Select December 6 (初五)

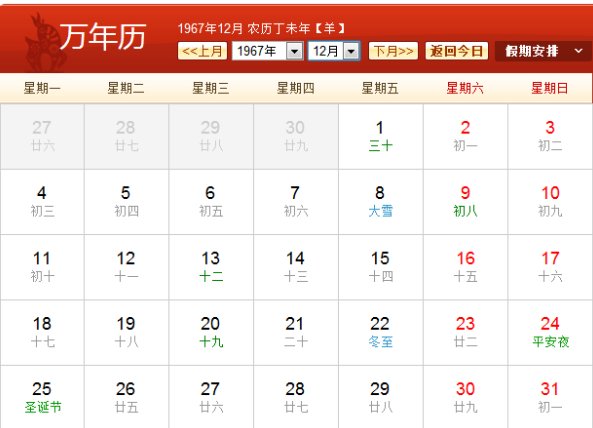pos(211,202)
